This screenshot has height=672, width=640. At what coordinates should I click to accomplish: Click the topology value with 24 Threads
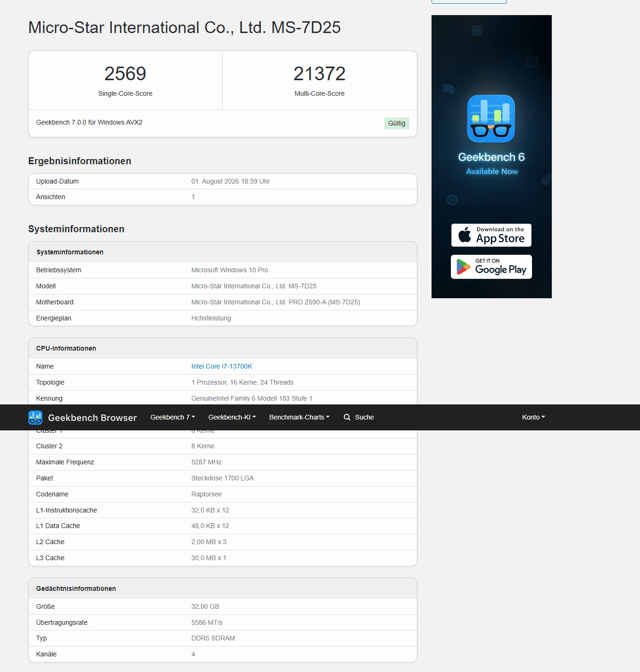[x=242, y=382]
